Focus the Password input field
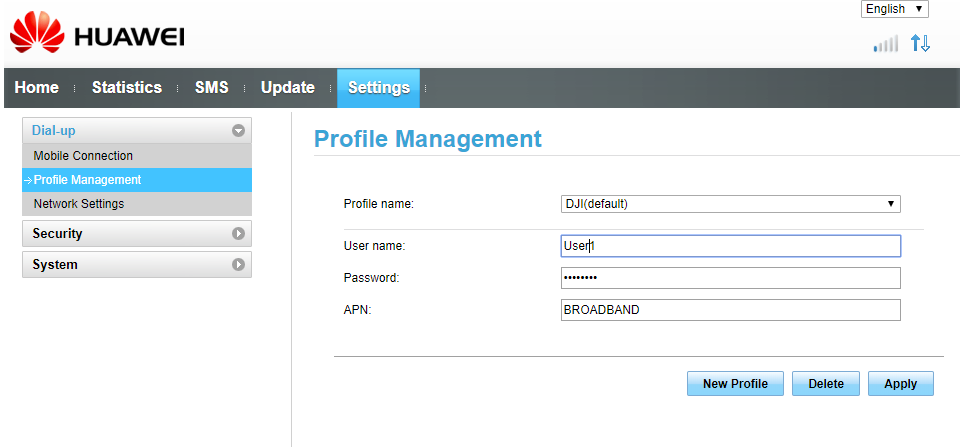This screenshot has width=972, height=447. pos(730,278)
